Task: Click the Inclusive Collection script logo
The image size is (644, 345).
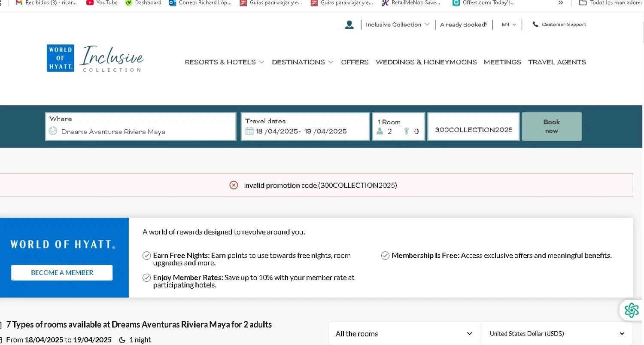Action: [112, 58]
